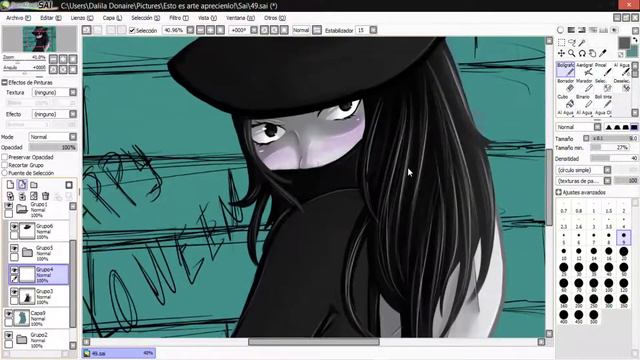Image resolution: width=640 pixels, height=360 pixels.
Task: Open the brush Normal mode dropdown
Action: pyautogui.click(x=578, y=127)
